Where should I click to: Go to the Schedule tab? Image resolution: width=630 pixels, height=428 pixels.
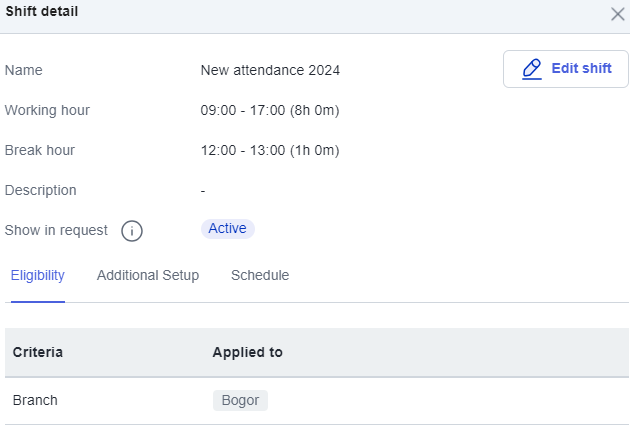[x=260, y=276]
